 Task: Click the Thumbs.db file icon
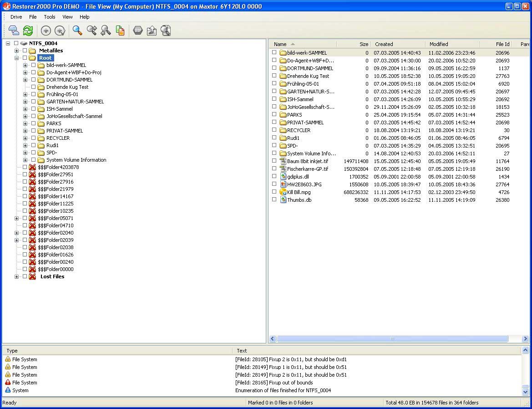[x=283, y=199]
